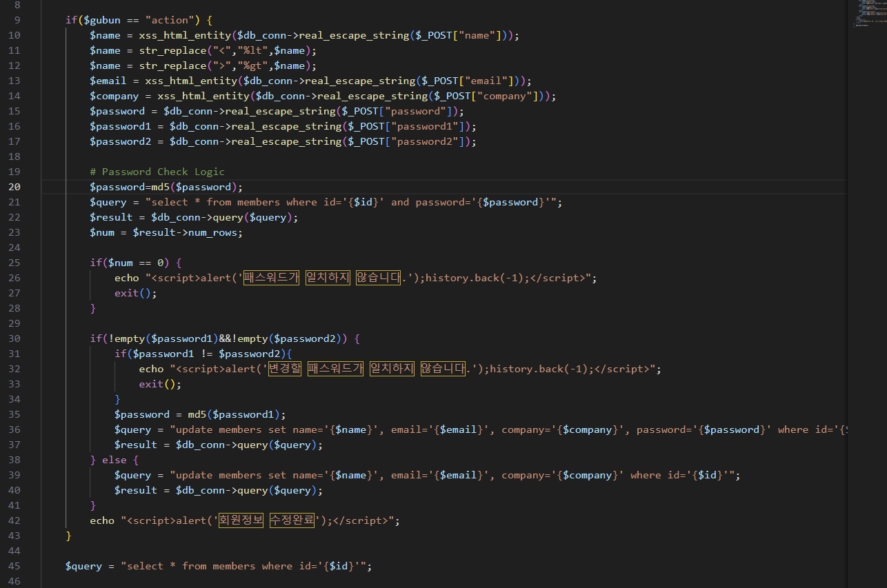Click the $company variable on line 14

pos(114,96)
